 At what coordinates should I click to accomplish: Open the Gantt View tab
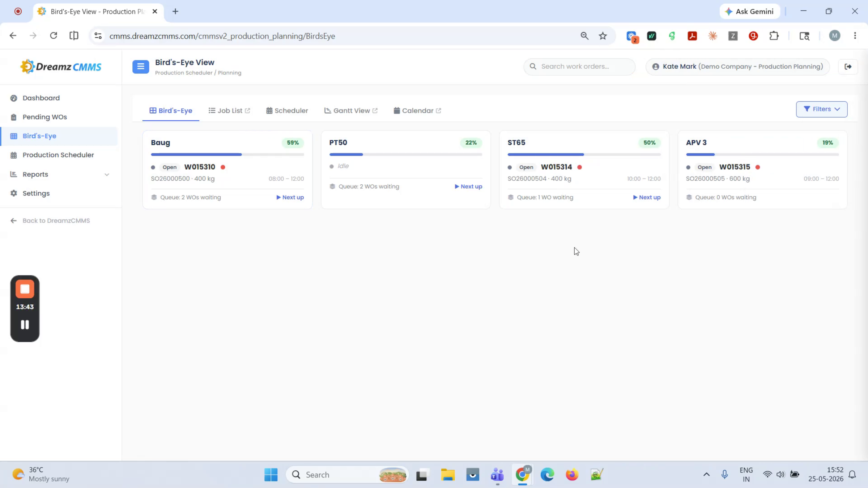[x=351, y=111]
